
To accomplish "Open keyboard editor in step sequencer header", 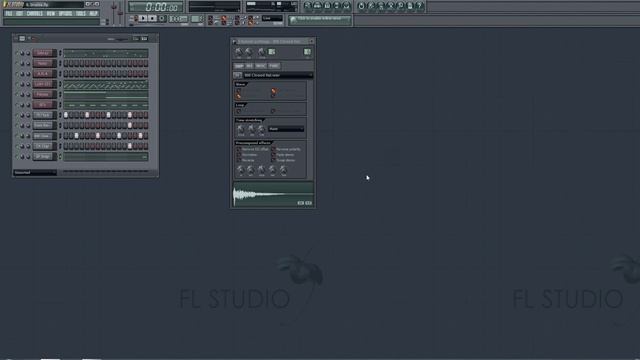I will pos(144,39).
